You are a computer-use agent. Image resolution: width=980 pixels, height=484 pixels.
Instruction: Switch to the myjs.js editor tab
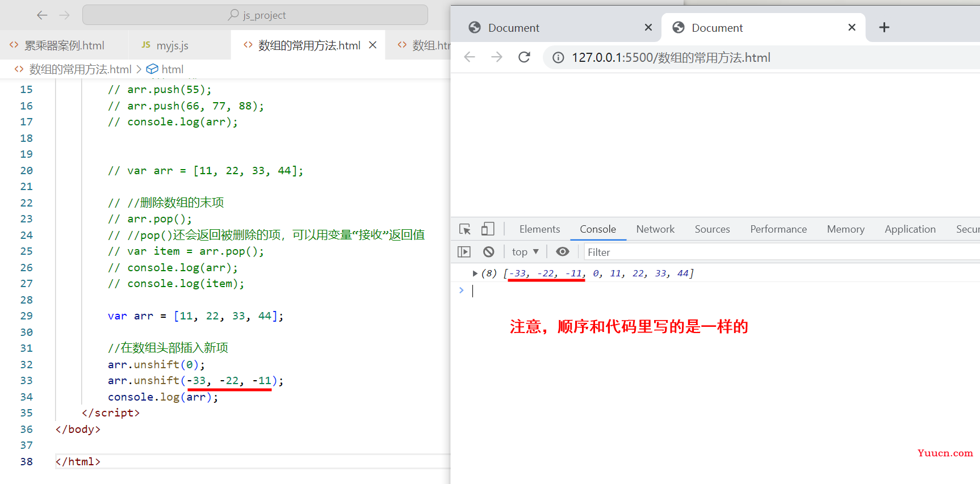tap(172, 45)
